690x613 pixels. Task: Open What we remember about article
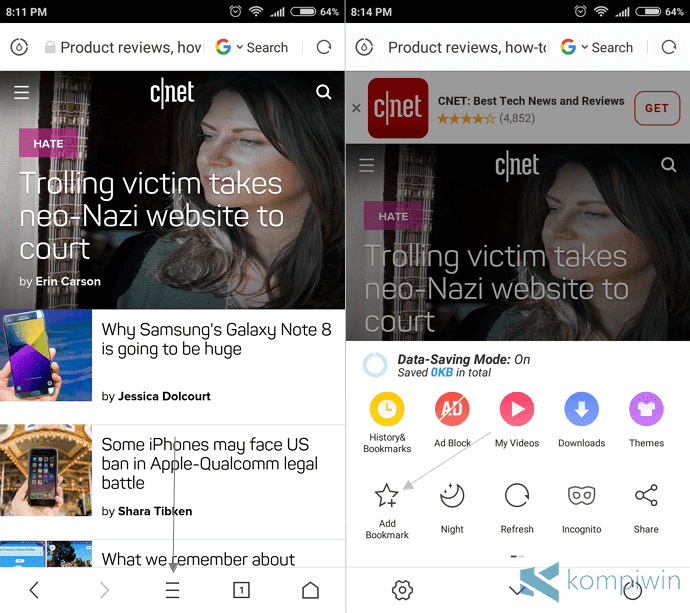click(x=198, y=559)
